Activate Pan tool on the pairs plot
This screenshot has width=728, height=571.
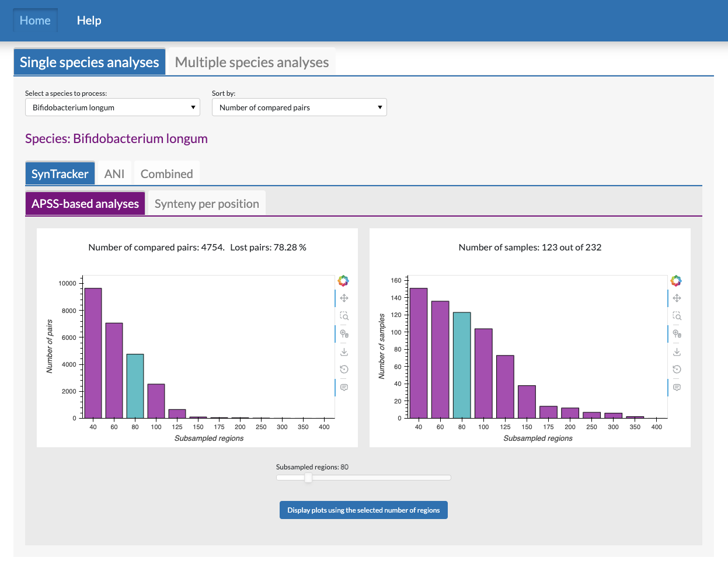click(x=344, y=298)
